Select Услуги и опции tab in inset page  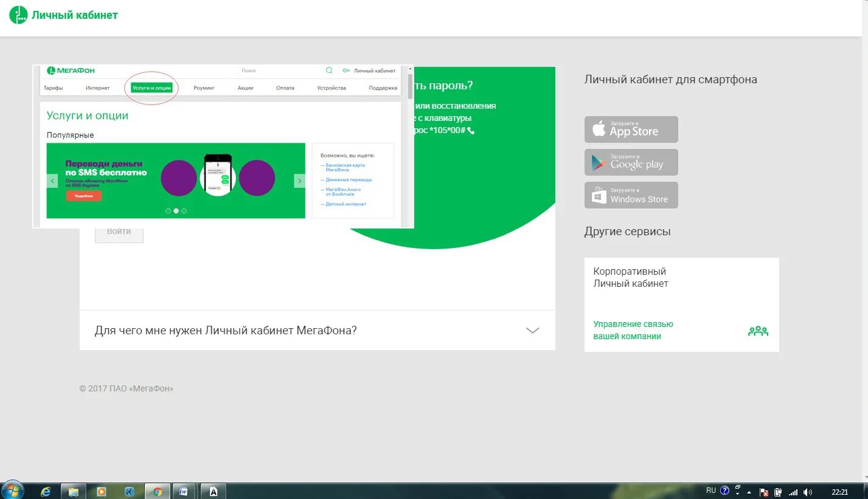tap(151, 88)
